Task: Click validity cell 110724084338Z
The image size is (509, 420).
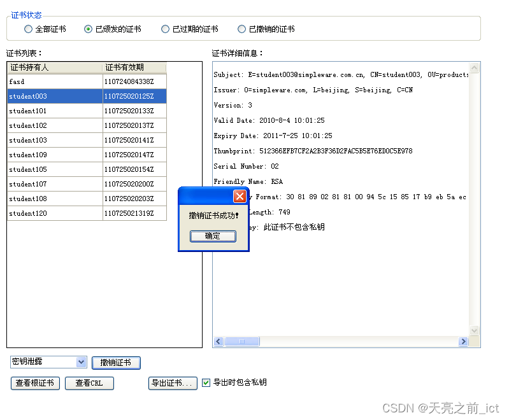Action: pyautogui.click(x=134, y=81)
